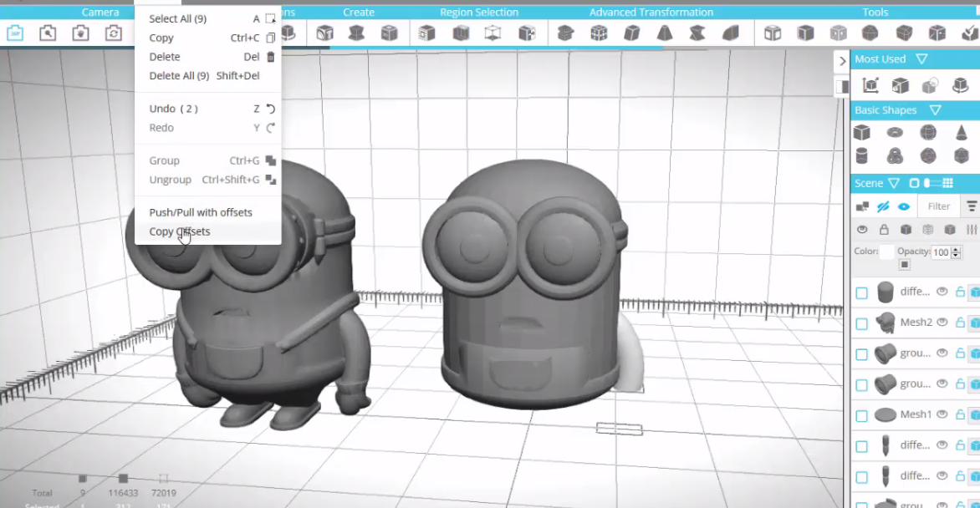980x508 pixels.
Task: Choose Delete All (9) menu entry
Action: [x=208, y=75]
